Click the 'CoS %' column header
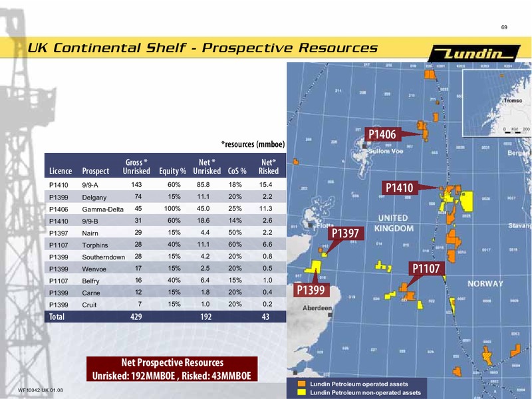Viewport: 532px width, 399px height. [x=237, y=171]
